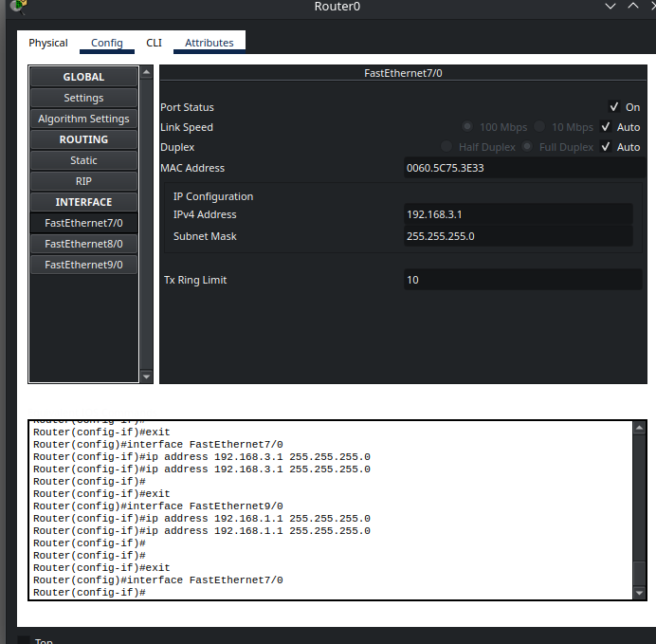Click console scrollbar down arrow
Screen dimensions: 656x644
click(x=639, y=592)
